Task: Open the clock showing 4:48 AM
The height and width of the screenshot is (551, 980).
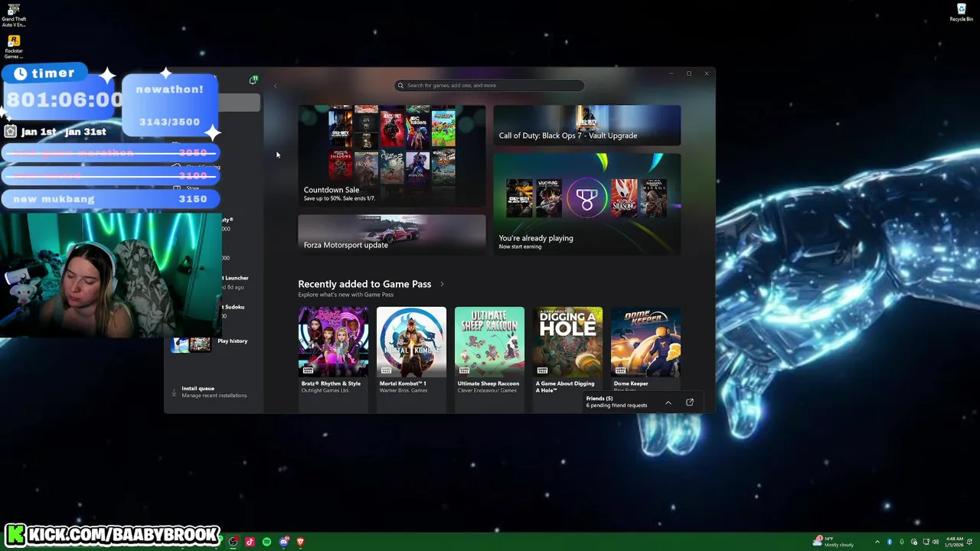Action: point(954,542)
